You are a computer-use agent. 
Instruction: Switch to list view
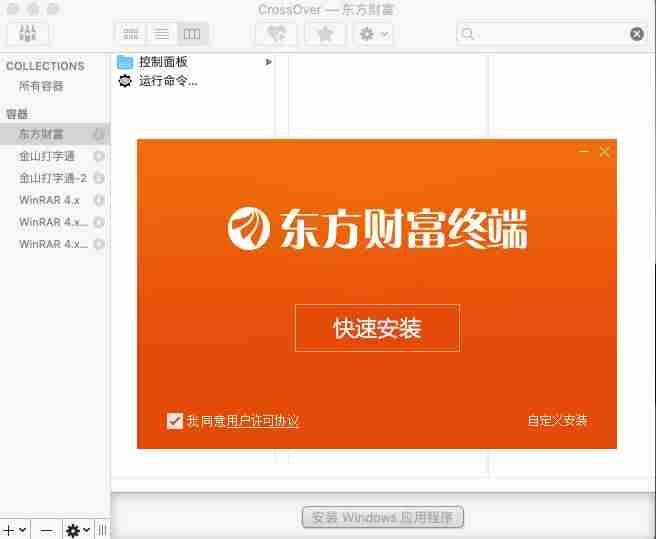(161, 33)
